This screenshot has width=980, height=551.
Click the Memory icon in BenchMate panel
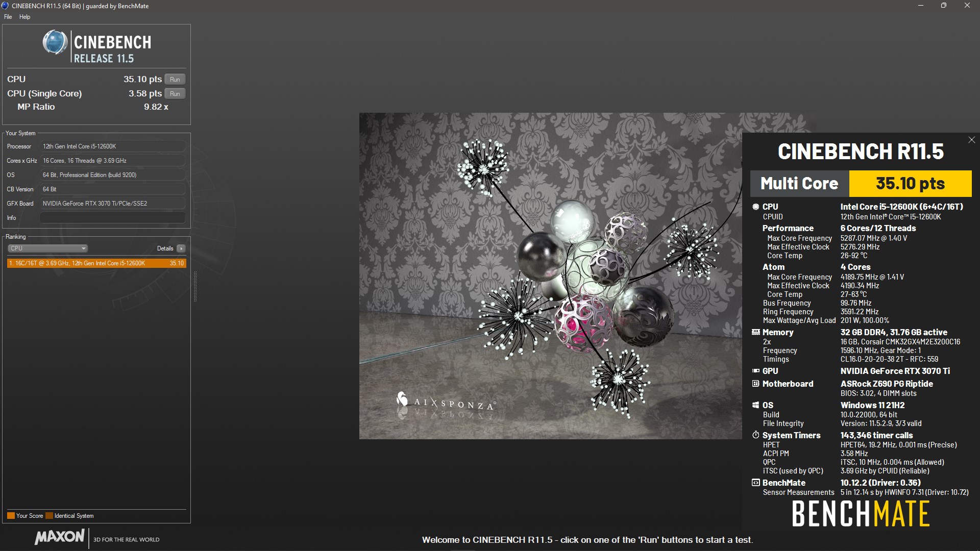pos(755,332)
